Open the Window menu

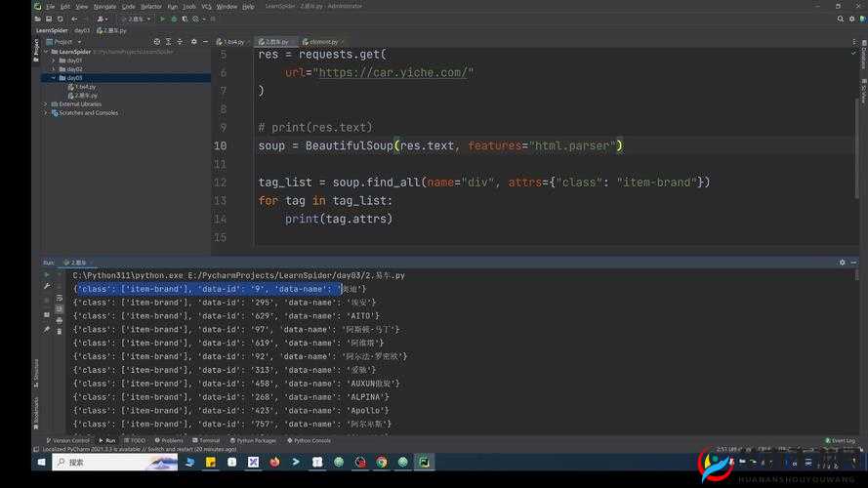tap(227, 7)
